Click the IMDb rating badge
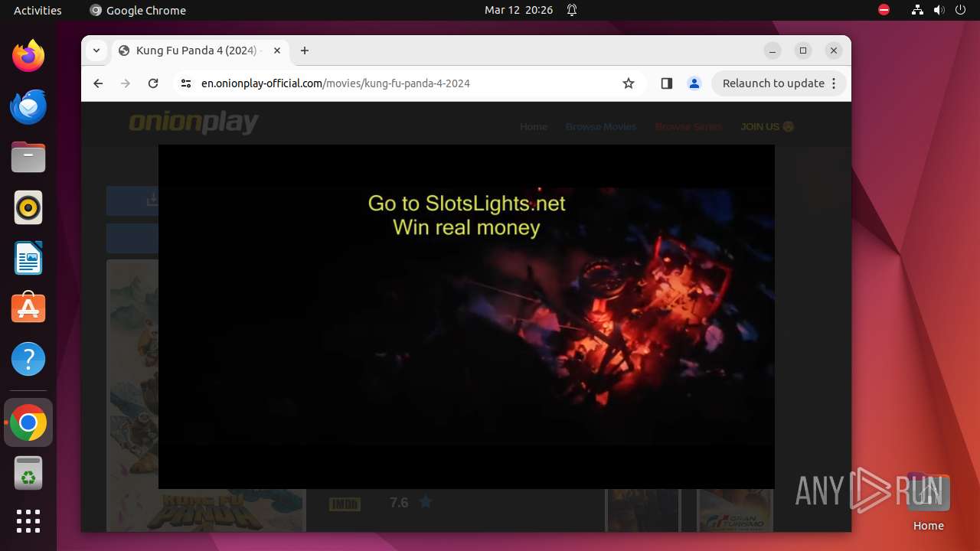 pyautogui.click(x=345, y=504)
